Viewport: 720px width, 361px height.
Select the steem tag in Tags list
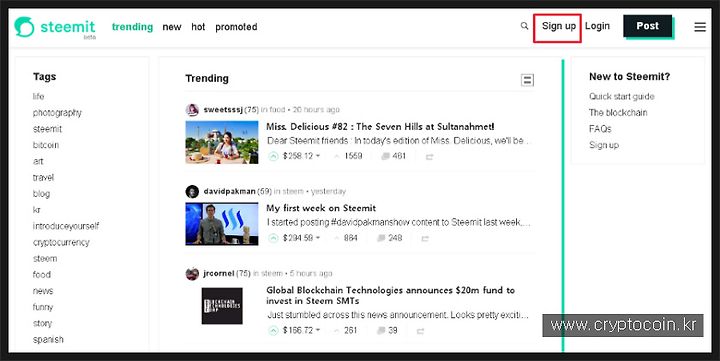(45, 259)
